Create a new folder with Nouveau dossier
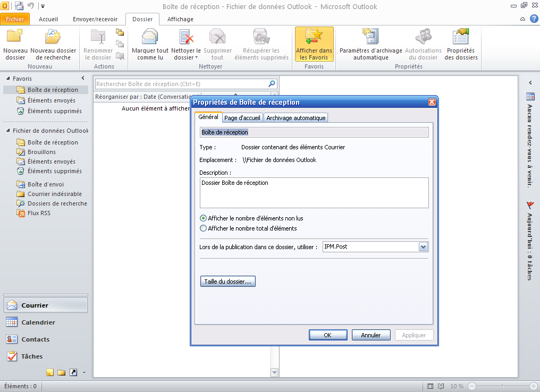This screenshot has height=392, width=540. tap(15, 45)
